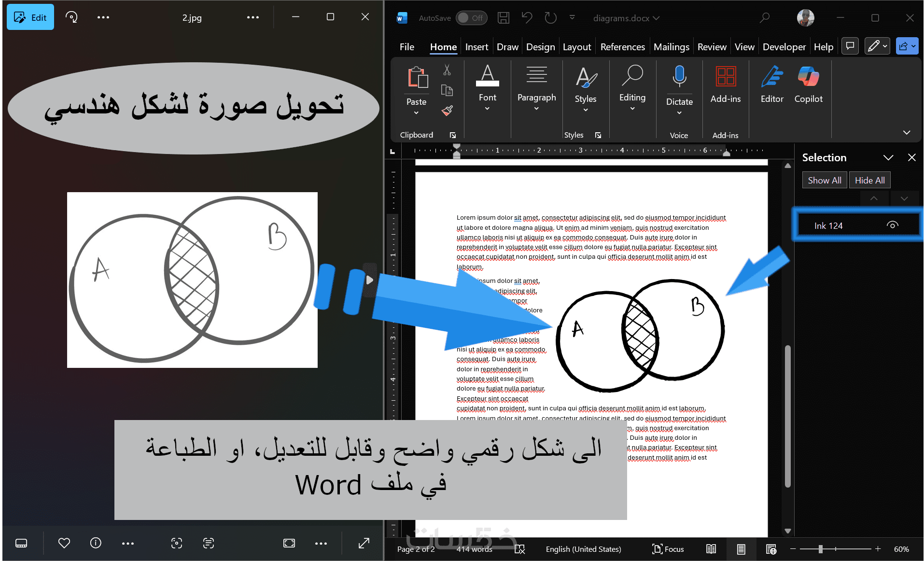Toggle visibility of Ink 124 object

point(893,225)
